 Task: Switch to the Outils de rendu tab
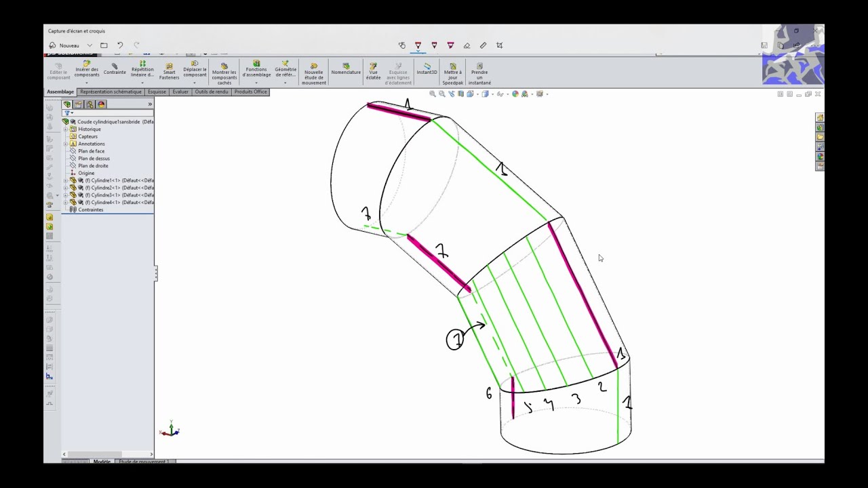[x=212, y=91]
